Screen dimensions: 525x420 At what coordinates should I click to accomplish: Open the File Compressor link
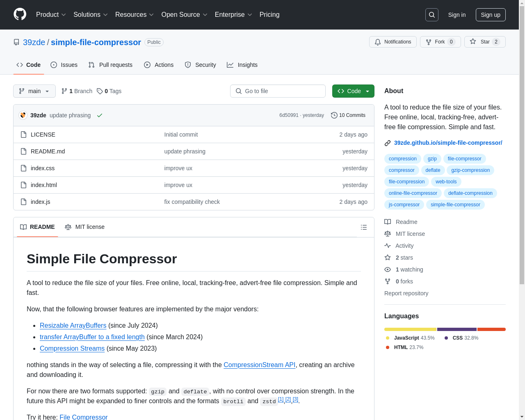pos(84,417)
